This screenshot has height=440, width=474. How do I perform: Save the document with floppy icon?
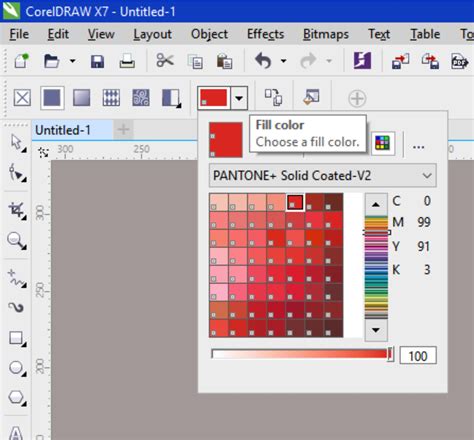pyautogui.click(x=97, y=61)
